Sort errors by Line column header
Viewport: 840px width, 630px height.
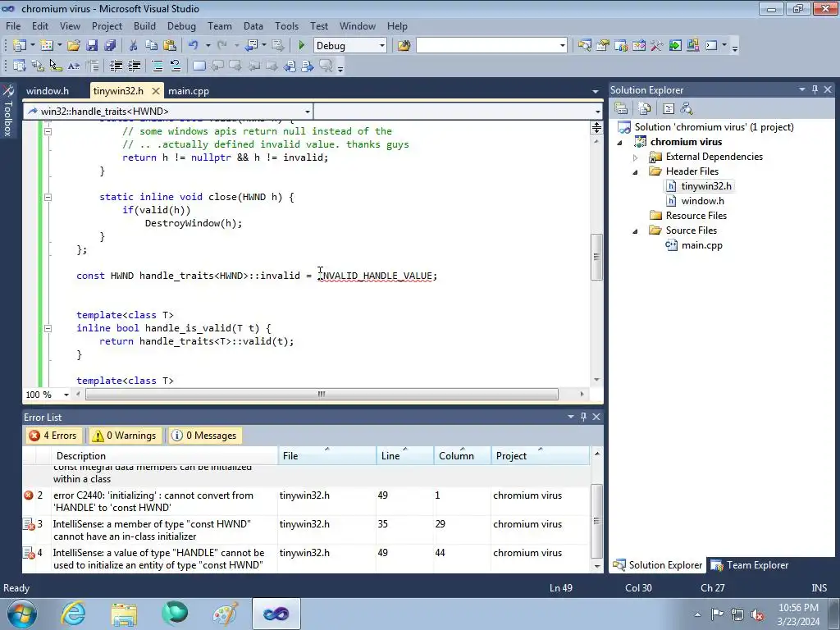pyautogui.click(x=404, y=455)
